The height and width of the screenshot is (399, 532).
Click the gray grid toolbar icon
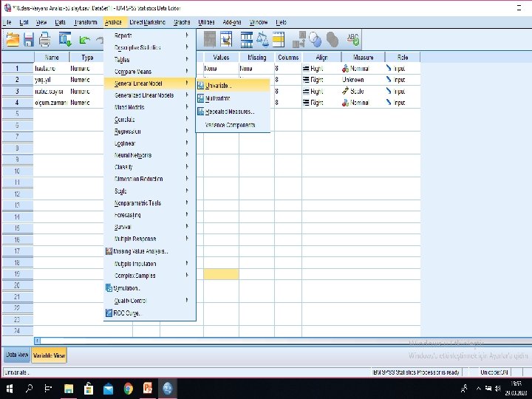pos(209,39)
